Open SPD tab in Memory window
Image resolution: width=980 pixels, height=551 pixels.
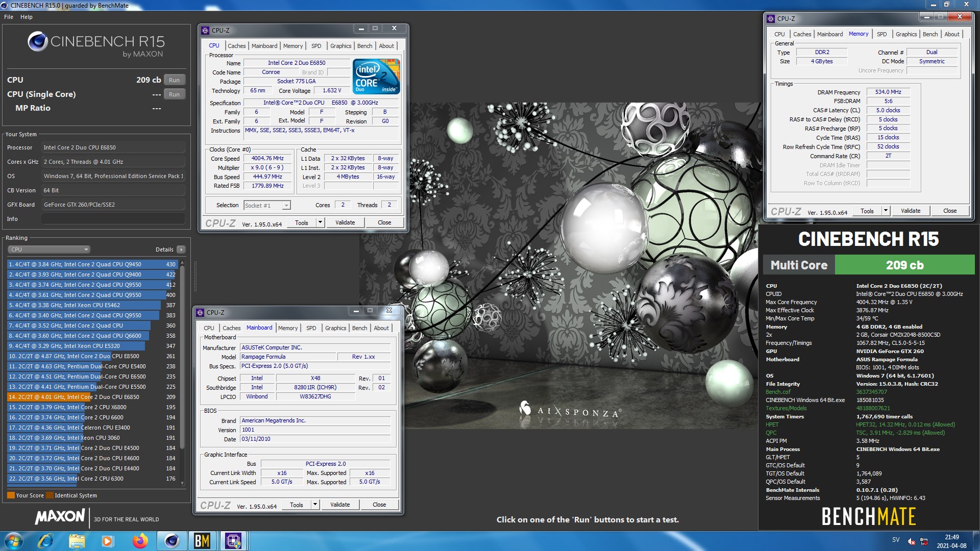(x=882, y=34)
